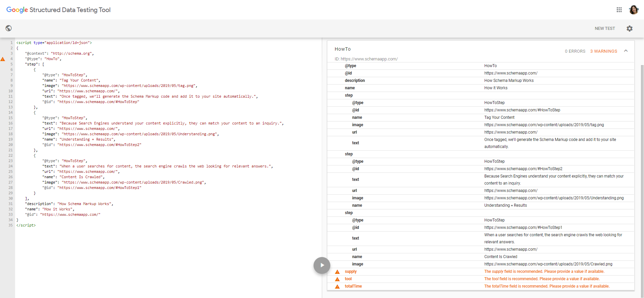Click the "step": [ code line
This screenshot has width=644, height=298.
point(35,64)
